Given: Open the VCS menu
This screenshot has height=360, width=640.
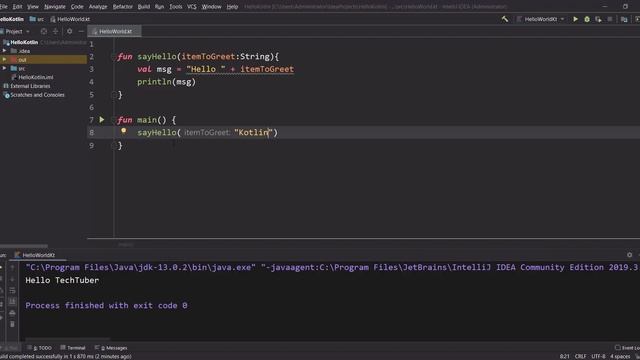Looking at the screenshot, I should coord(191,7).
